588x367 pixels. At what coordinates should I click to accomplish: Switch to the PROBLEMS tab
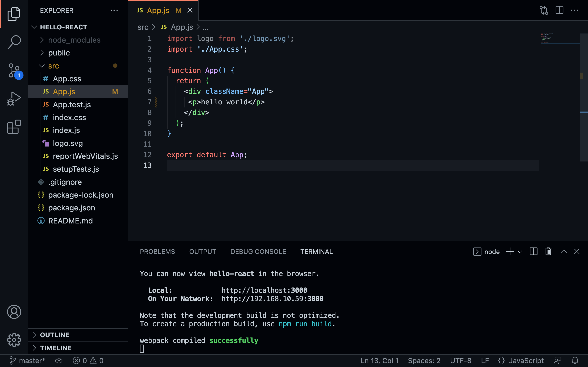(157, 251)
